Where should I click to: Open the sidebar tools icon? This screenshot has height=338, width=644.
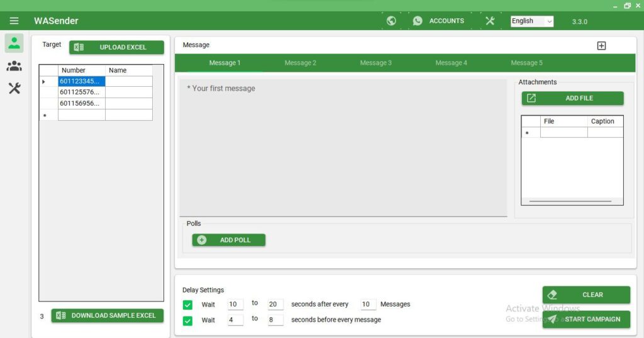pos(14,88)
